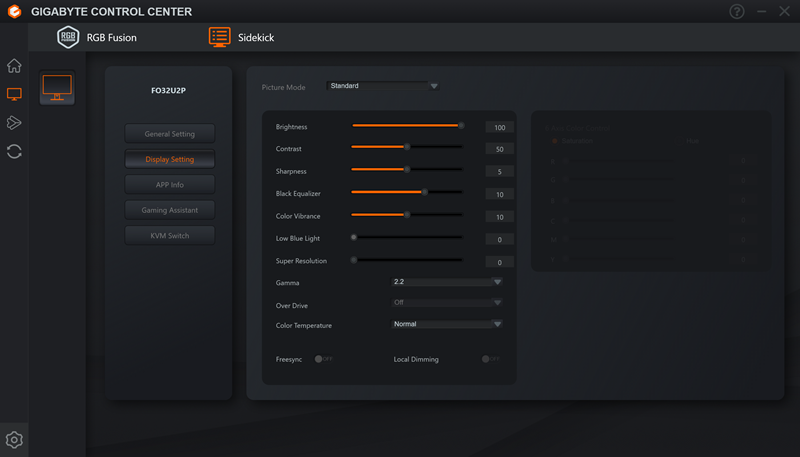Select the Saturation radio button
The image size is (800, 457).
[555, 141]
